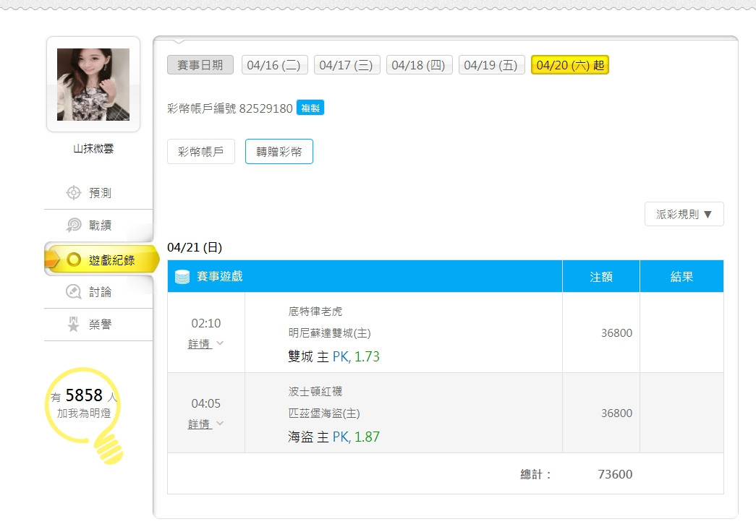This screenshot has width=756, height=532.
Task: Click the total amount 73600
Action: 615,475
